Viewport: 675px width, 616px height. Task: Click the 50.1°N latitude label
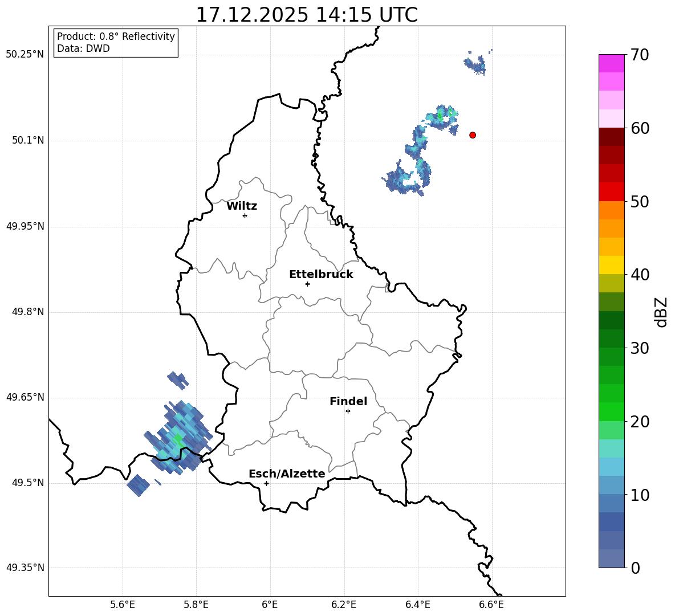point(28,141)
